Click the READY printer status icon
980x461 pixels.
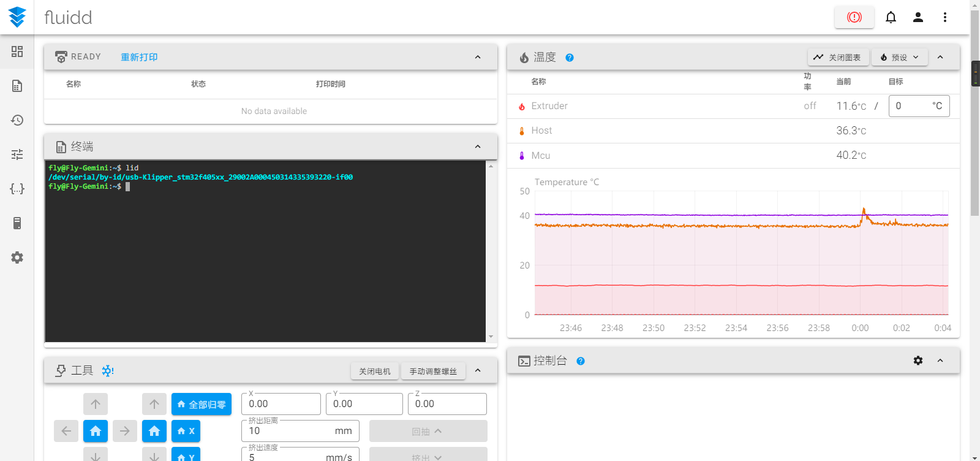pos(61,57)
